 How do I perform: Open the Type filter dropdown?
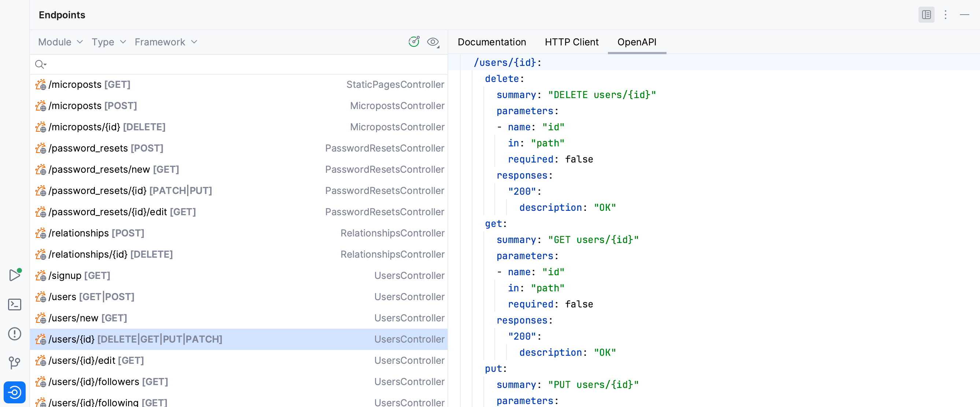[x=108, y=42]
